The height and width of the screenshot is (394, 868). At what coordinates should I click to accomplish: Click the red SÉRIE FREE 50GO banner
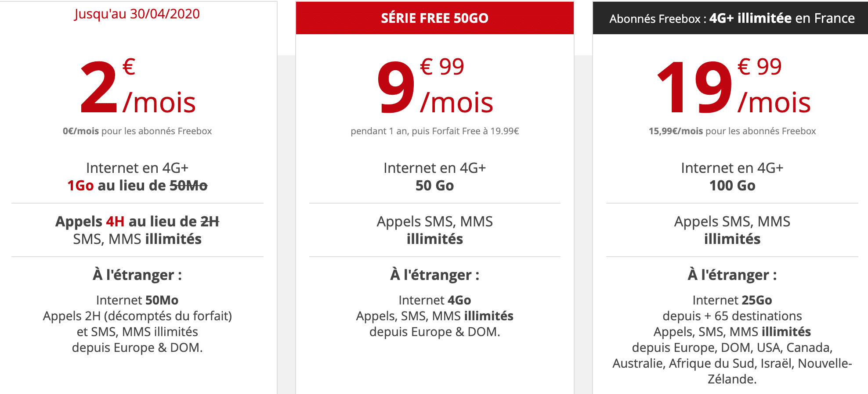pyautogui.click(x=434, y=18)
